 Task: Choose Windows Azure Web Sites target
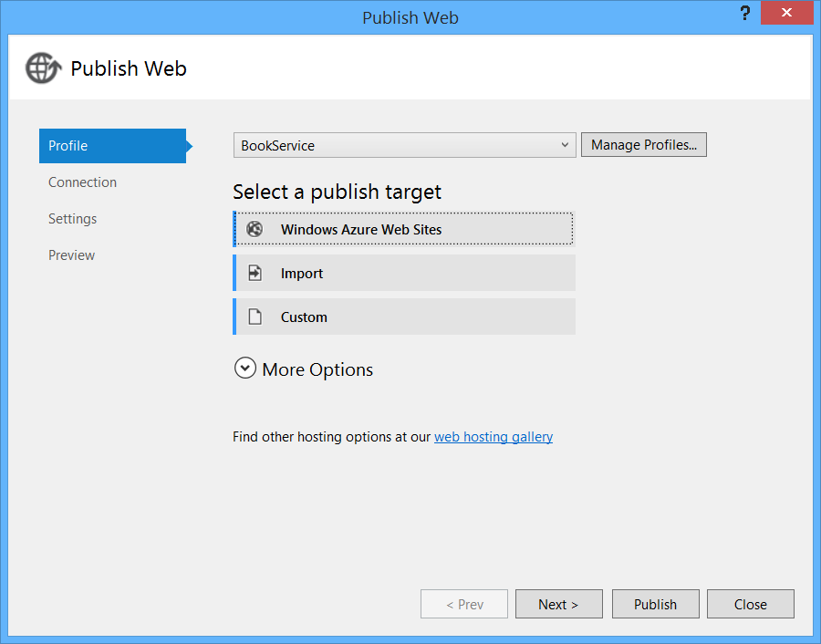pyautogui.click(x=404, y=230)
